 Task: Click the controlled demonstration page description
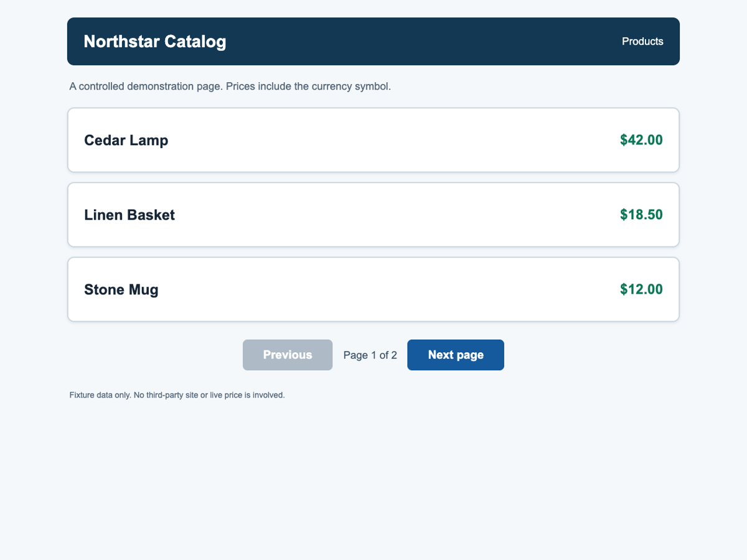click(230, 86)
